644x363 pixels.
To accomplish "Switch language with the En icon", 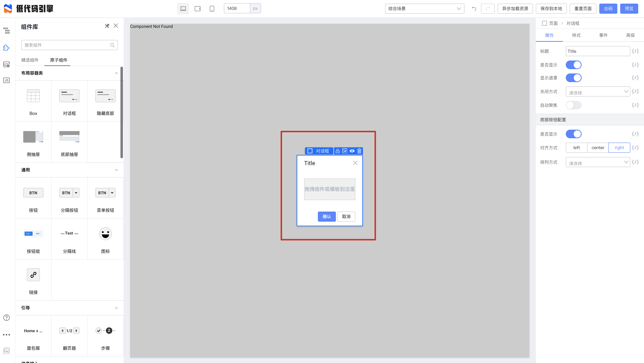I will click(x=6, y=351).
